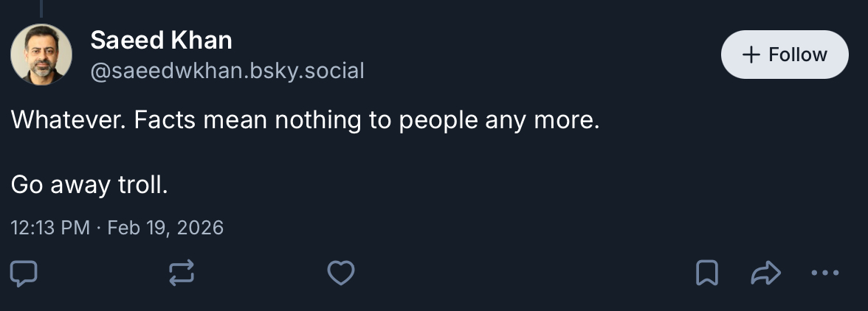Image resolution: width=868 pixels, height=311 pixels.
Task: Click the "Feb 19, 2026" post date
Action: 165,227
